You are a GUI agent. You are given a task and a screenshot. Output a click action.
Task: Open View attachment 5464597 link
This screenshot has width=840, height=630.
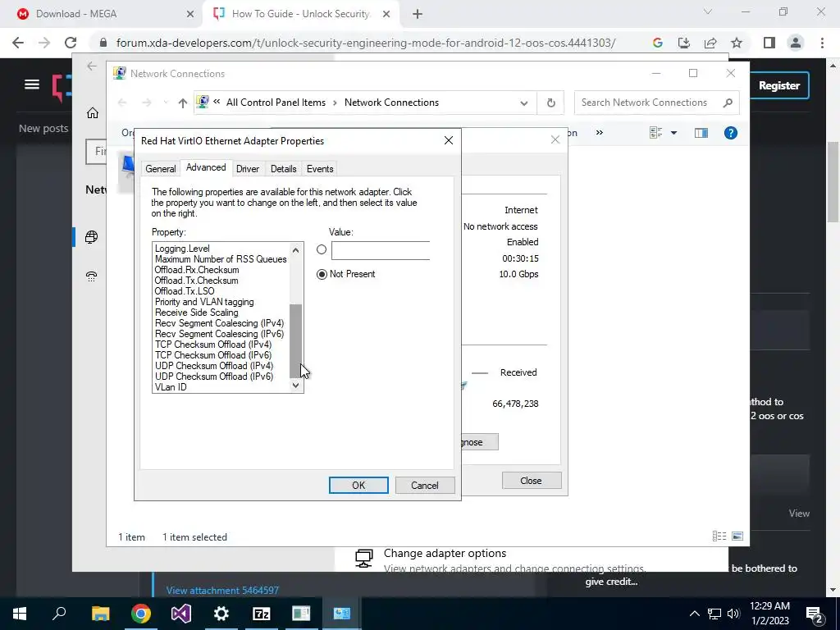click(x=222, y=591)
